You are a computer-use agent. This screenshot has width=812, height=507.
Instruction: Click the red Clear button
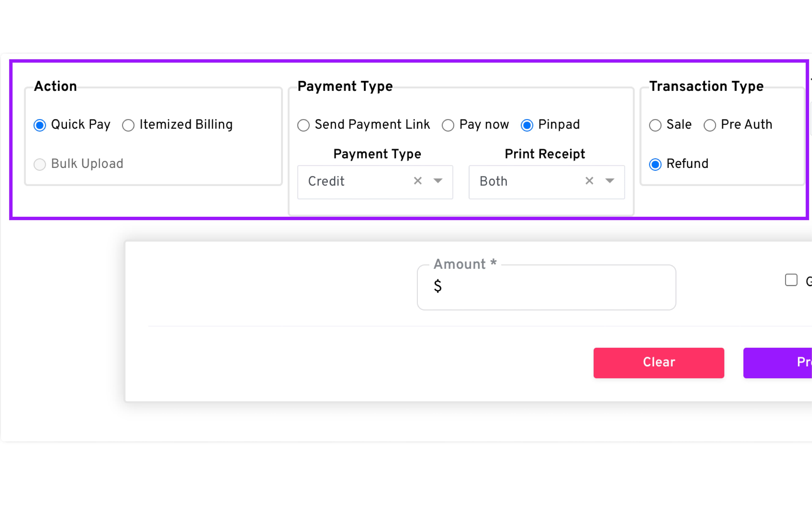pos(658,363)
